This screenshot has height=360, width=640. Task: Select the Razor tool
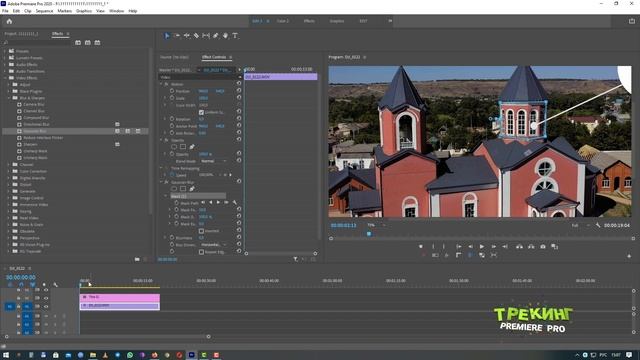tap(196, 36)
